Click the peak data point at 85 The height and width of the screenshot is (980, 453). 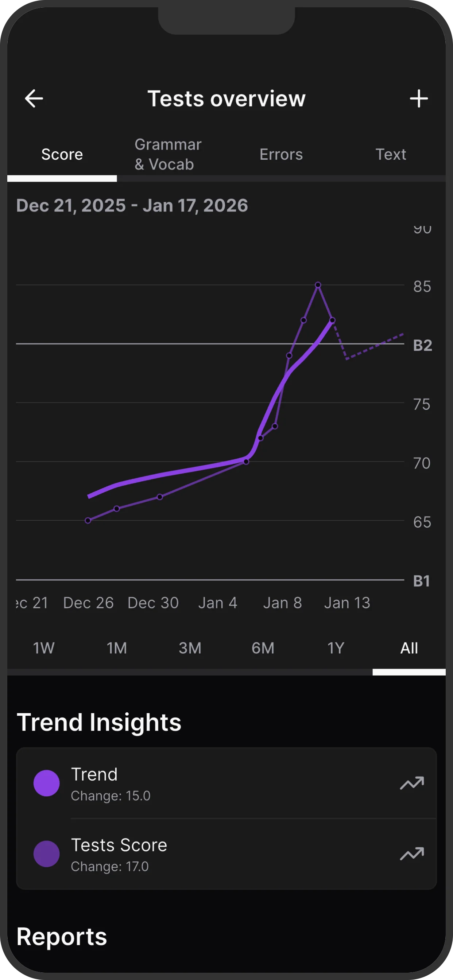pos(318,285)
